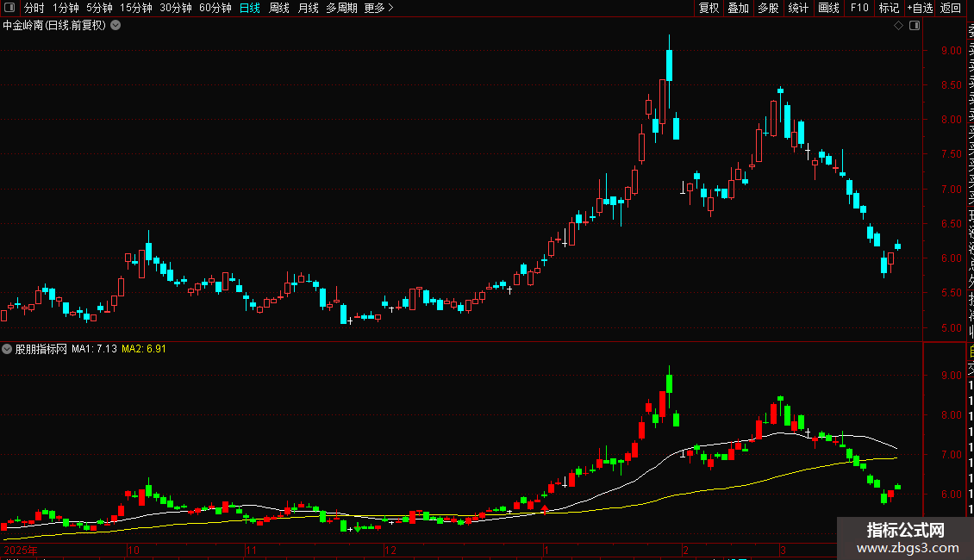Click the MA1: 7.13 indicator value
Viewport: 974px width, 560px height.
[x=94, y=349]
